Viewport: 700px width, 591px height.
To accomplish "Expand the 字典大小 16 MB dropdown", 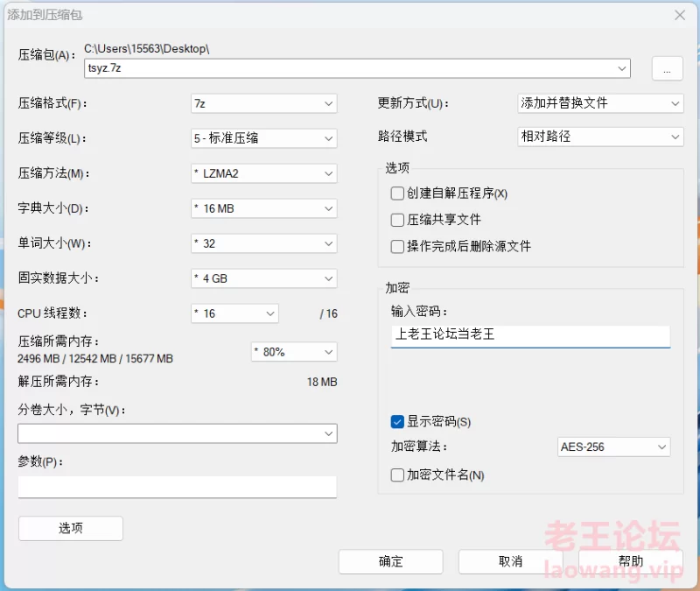I will 264,208.
